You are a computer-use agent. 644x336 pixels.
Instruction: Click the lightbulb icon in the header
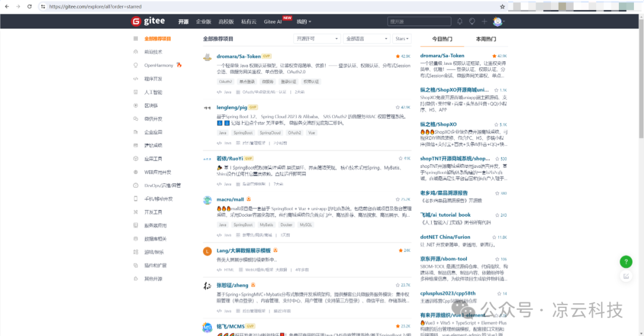(472, 21)
